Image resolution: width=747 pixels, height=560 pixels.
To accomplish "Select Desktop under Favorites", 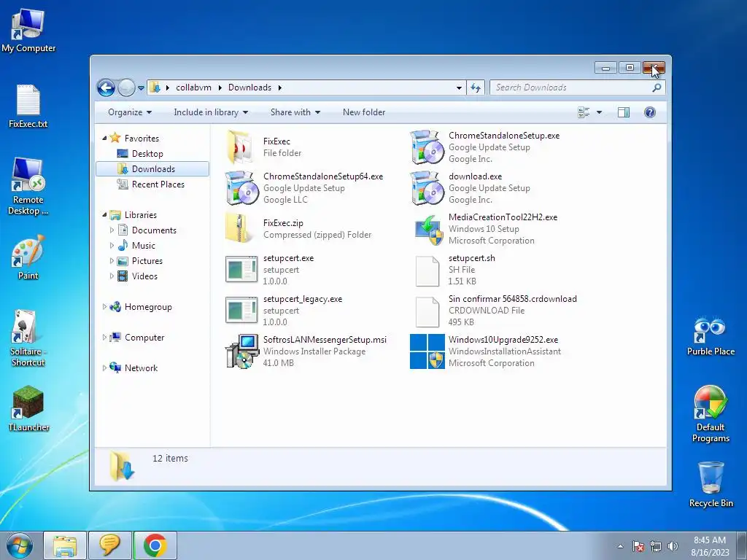I will pyautogui.click(x=147, y=154).
